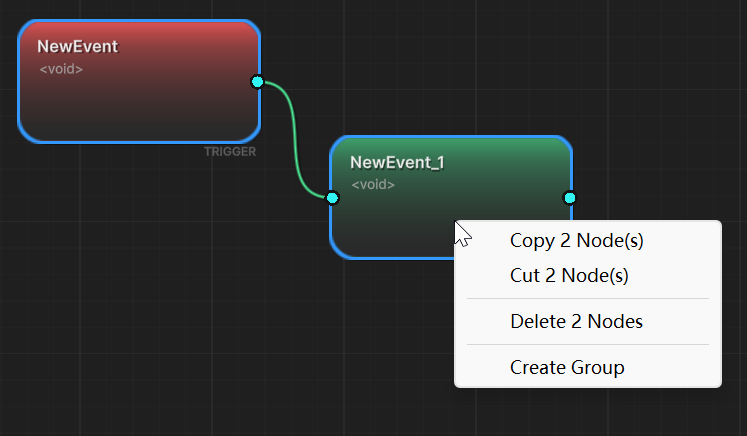Click the NewEvent node title text
The height and width of the screenshot is (436, 747).
click(x=77, y=46)
